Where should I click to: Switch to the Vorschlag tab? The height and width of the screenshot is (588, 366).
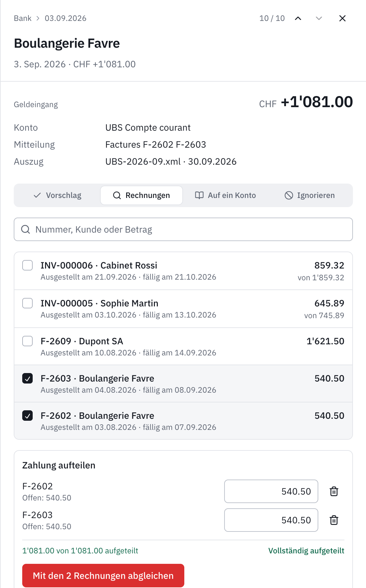[58, 195]
